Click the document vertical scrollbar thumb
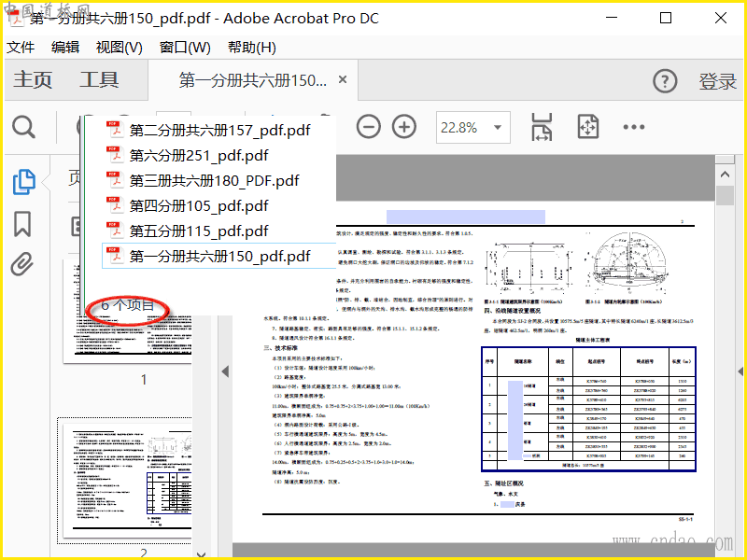The height and width of the screenshot is (560, 747). pyautogui.click(x=725, y=195)
